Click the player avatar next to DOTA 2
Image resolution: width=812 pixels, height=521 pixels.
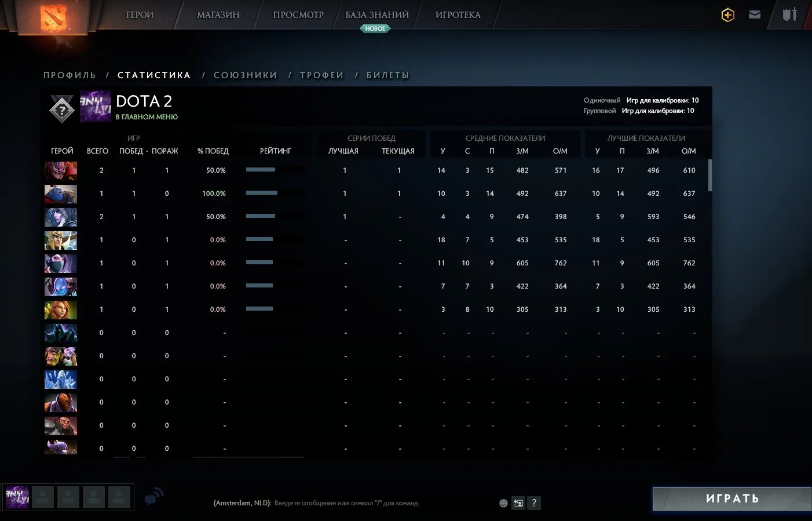pyautogui.click(x=95, y=106)
